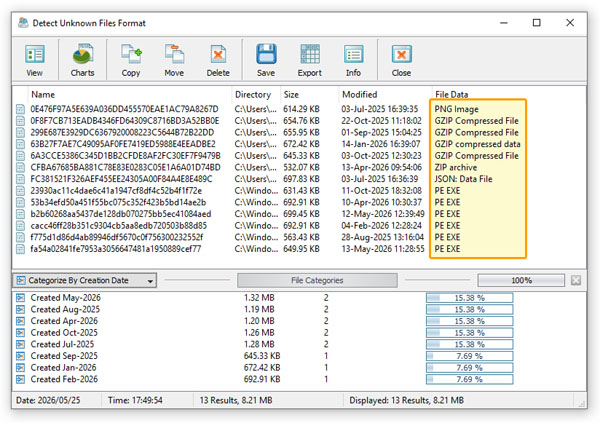Open the Charts pie chart icon
The height and width of the screenshot is (423, 600).
[82, 54]
